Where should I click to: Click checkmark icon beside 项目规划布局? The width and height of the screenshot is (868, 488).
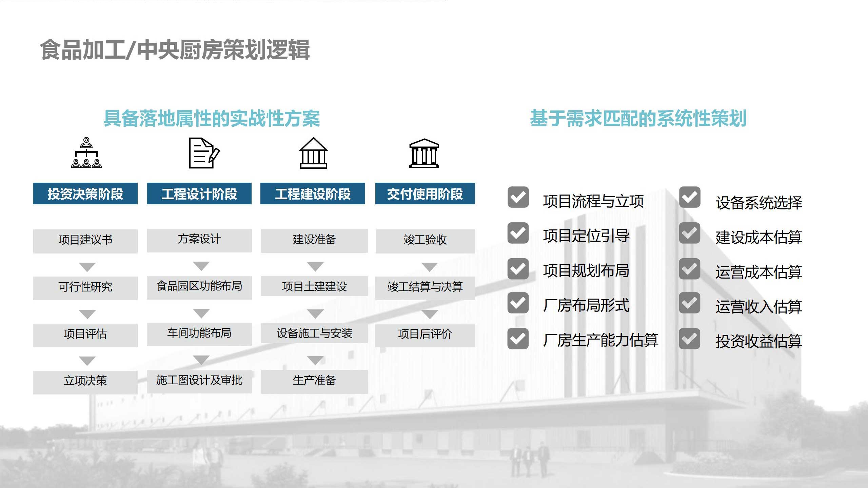[518, 269]
